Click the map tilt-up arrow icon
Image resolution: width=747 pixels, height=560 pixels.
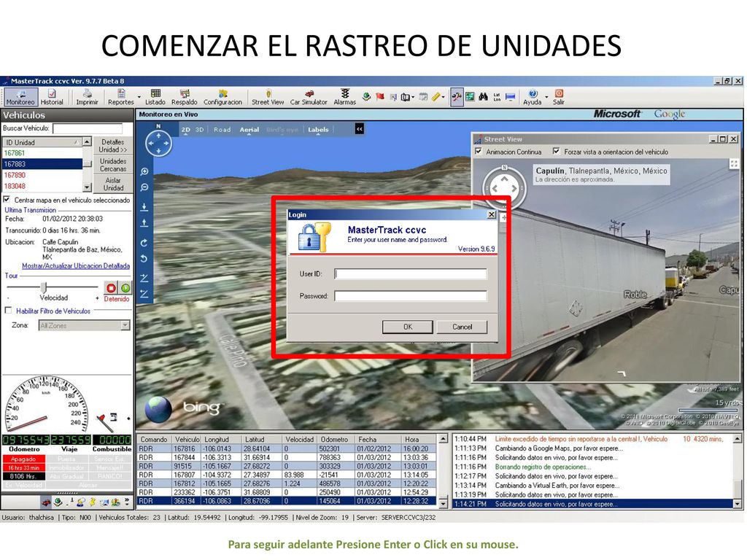[144, 223]
